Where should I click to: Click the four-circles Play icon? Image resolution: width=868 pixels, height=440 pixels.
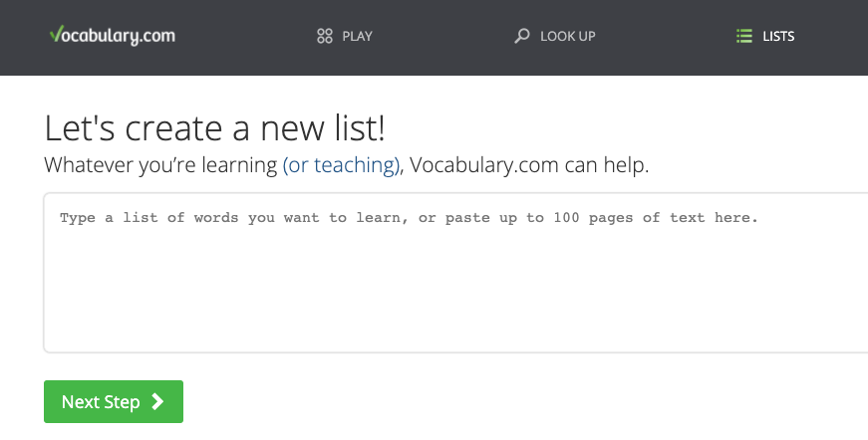pyautogui.click(x=325, y=37)
